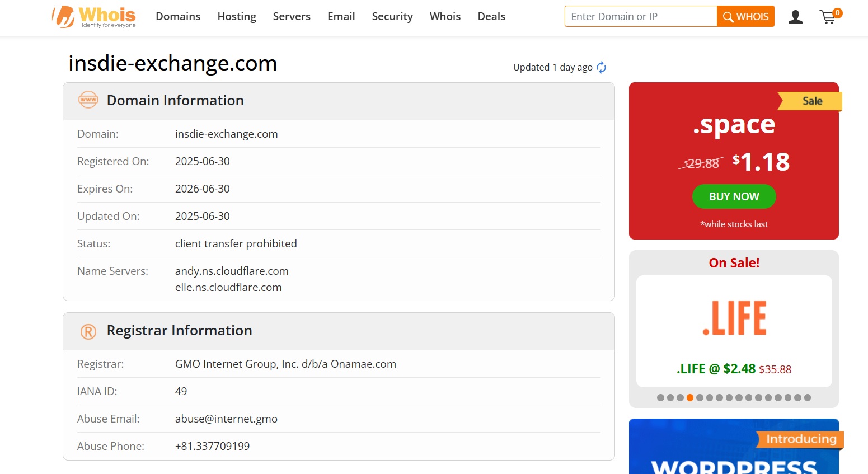Image resolution: width=868 pixels, height=474 pixels.
Task: Open the Whois menu item
Action: [445, 16]
